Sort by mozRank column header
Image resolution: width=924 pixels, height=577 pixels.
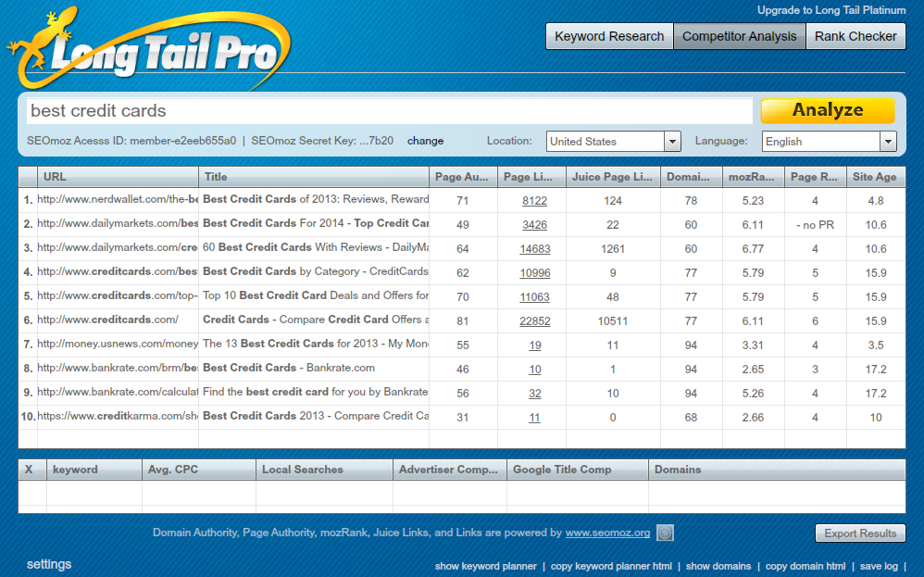754,177
